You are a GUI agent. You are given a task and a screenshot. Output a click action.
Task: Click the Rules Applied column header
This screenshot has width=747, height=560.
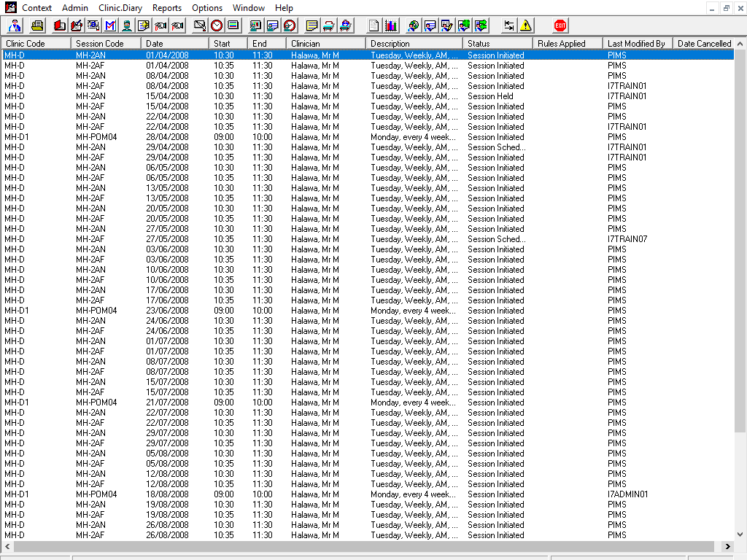[568, 43]
